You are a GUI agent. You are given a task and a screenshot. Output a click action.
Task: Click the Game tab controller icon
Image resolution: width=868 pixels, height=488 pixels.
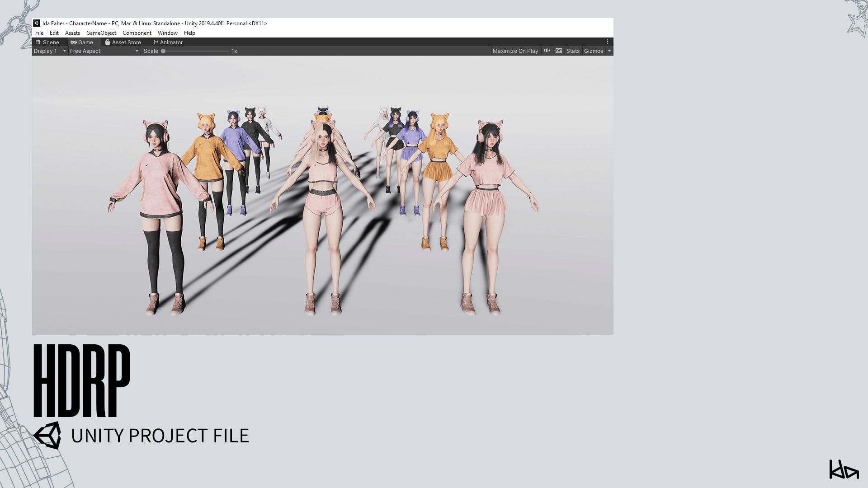[x=74, y=42]
